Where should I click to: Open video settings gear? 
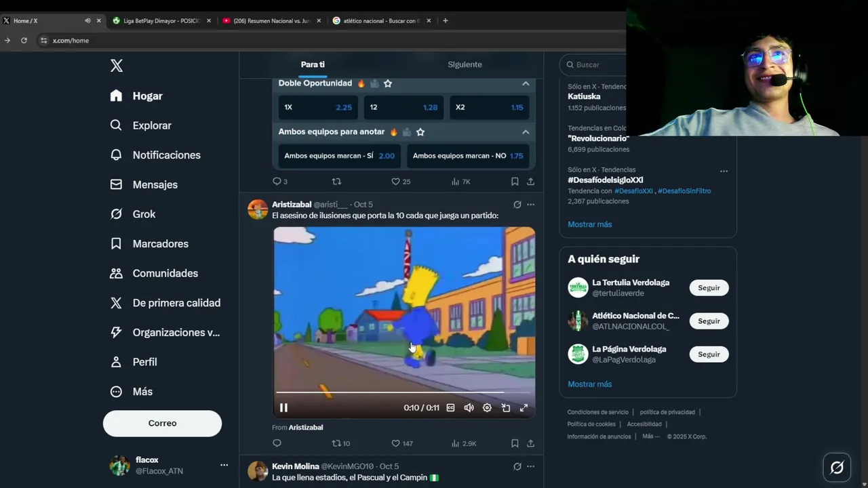coord(487,408)
